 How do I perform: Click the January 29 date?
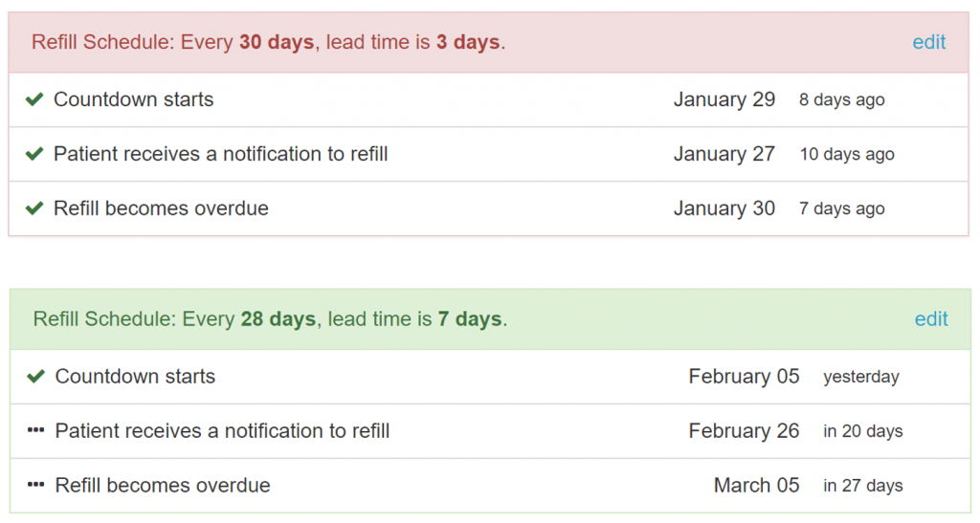[724, 99]
